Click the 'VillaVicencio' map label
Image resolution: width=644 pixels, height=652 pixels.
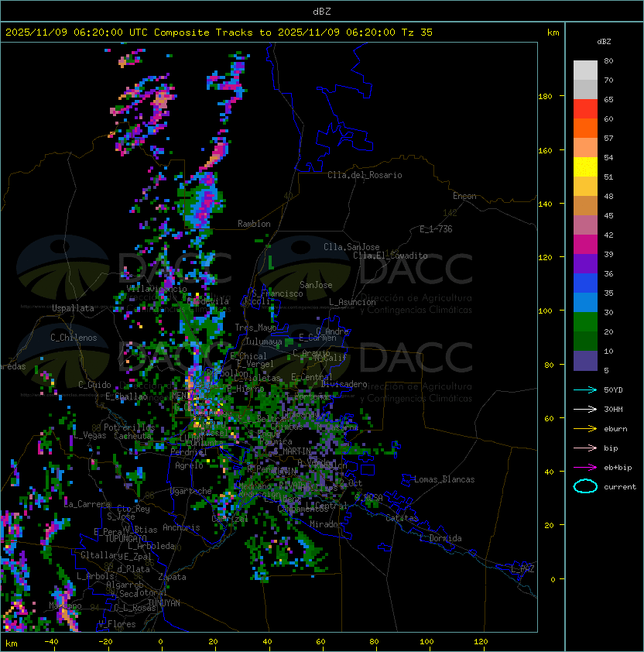156,289
